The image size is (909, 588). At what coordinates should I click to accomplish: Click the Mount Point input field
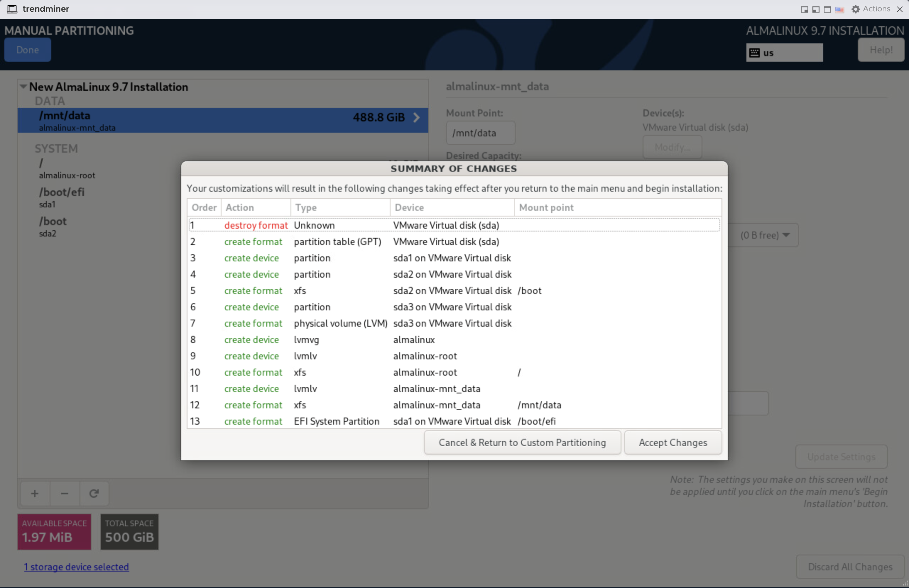click(480, 133)
